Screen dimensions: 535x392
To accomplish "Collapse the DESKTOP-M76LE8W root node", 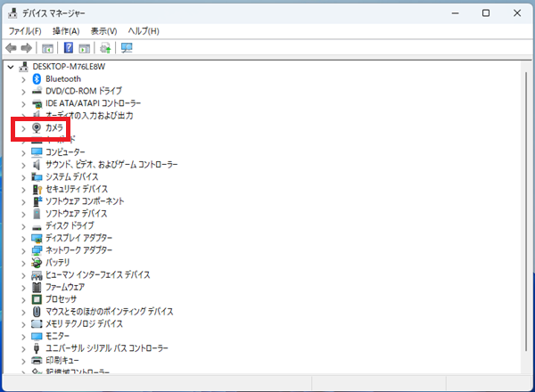I will (11, 67).
